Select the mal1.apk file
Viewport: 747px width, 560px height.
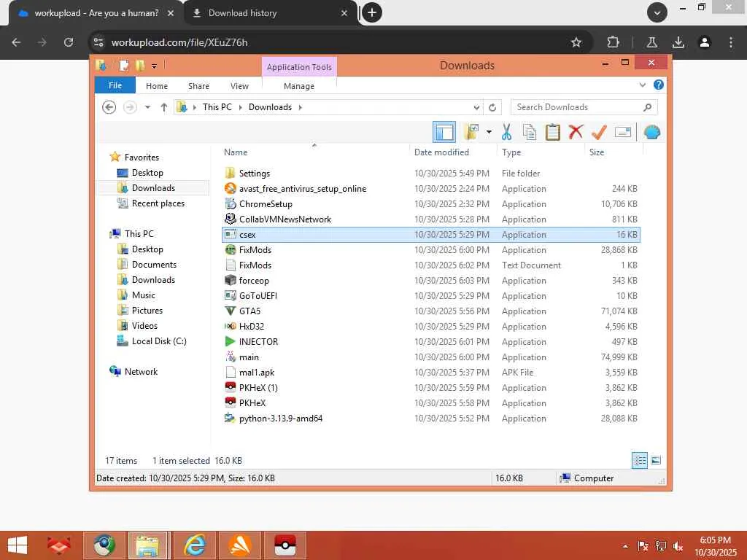[430, 373]
